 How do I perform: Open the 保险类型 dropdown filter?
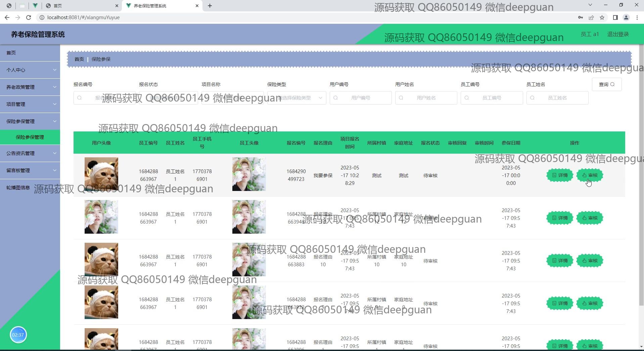tap(296, 98)
